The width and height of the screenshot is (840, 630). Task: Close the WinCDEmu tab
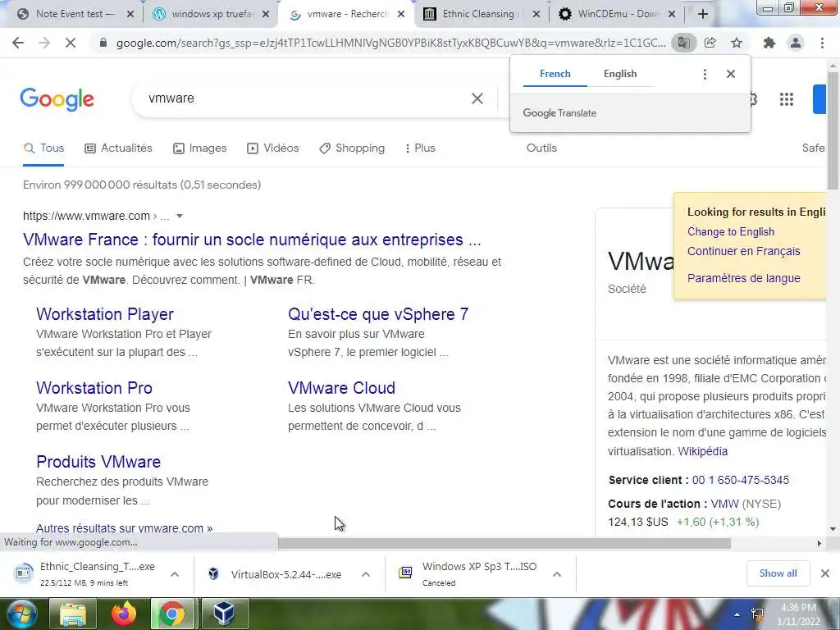[673, 15]
